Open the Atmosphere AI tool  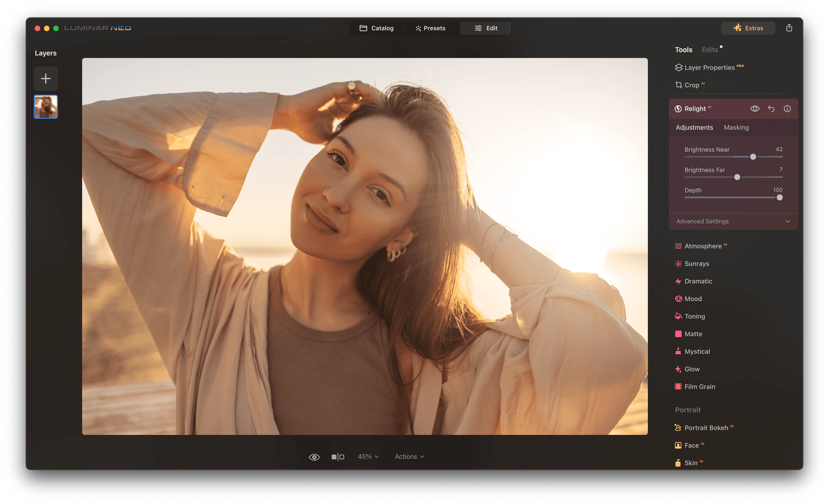pyautogui.click(x=705, y=246)
